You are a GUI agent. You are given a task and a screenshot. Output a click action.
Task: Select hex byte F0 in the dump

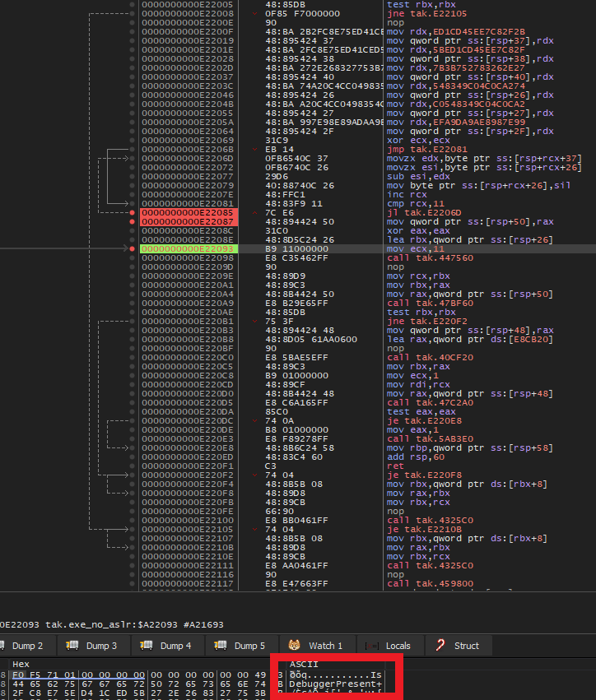pos(18,675)
